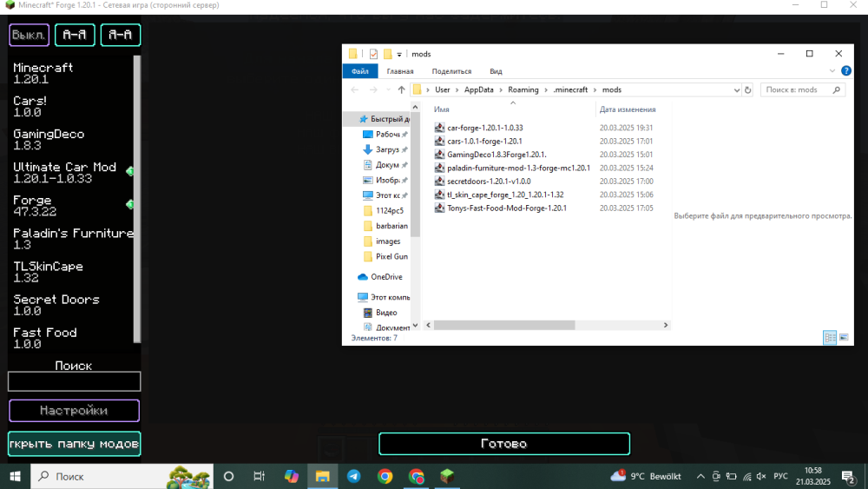This screenshot has height=489, width=868.
Task: Open Telegram from the taskbar
Action: (x=354, y=476)
